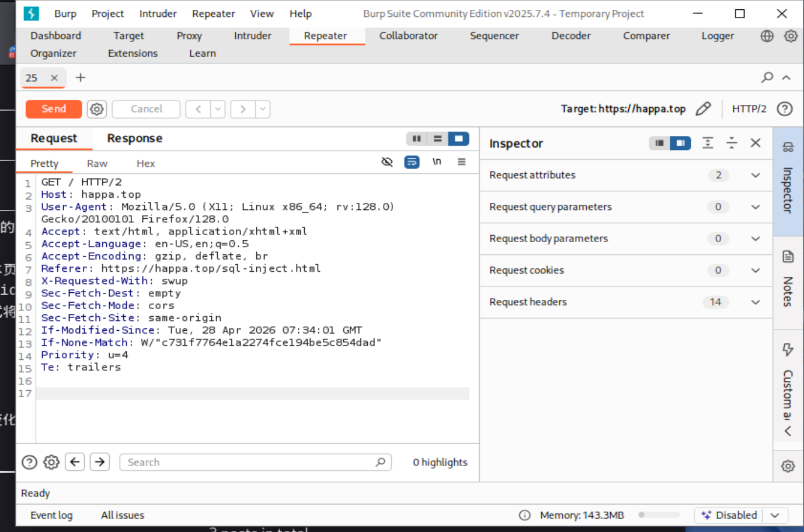Click the magnifier inside Search field
804x532 pixels.
[381, 462]
